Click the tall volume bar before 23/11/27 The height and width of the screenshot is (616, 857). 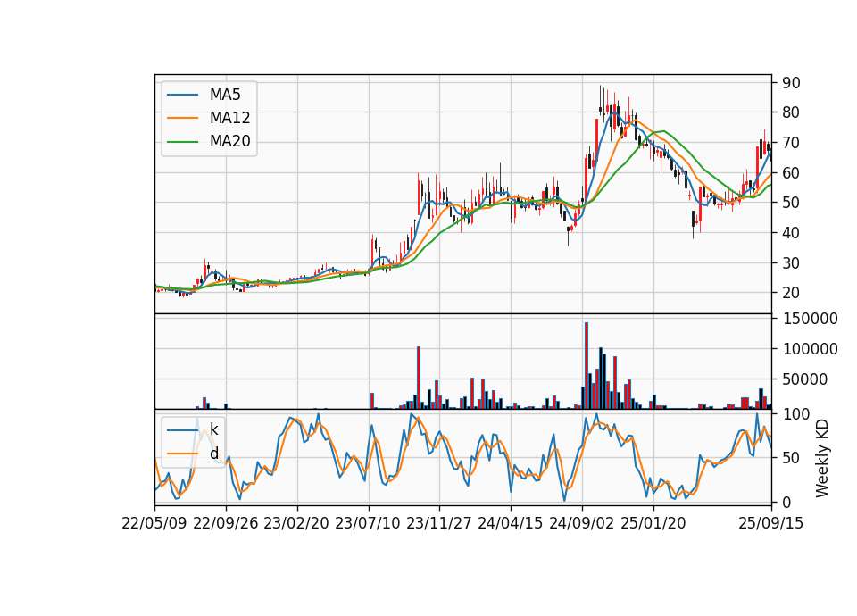[x=419, y=378]
